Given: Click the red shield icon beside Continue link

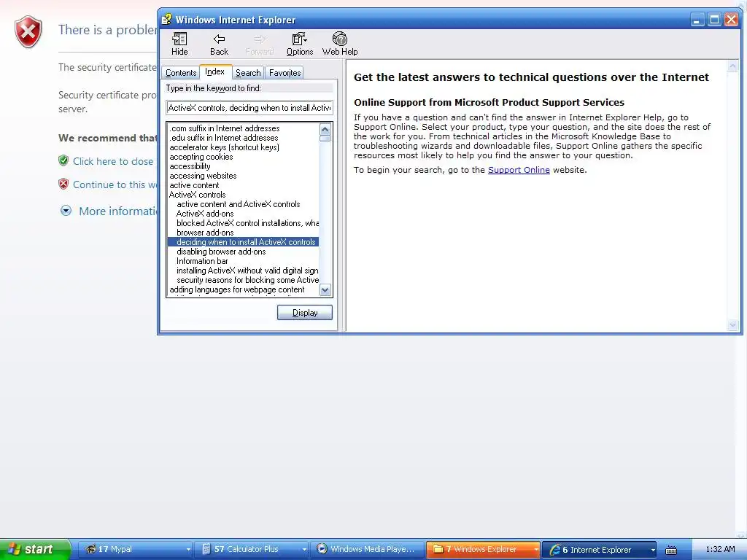Looking at the screenshot, I should point(63,184).
